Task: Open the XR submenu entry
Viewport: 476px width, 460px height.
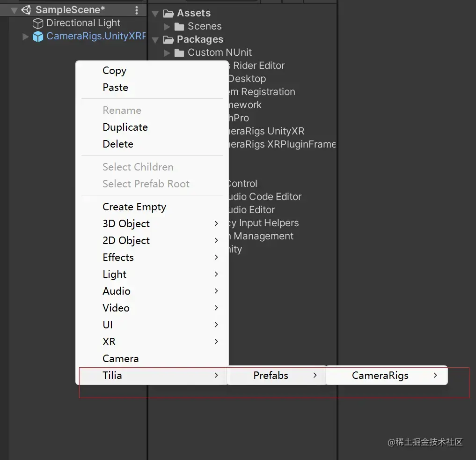Action: pyautogui.click(x=152, y=342)
